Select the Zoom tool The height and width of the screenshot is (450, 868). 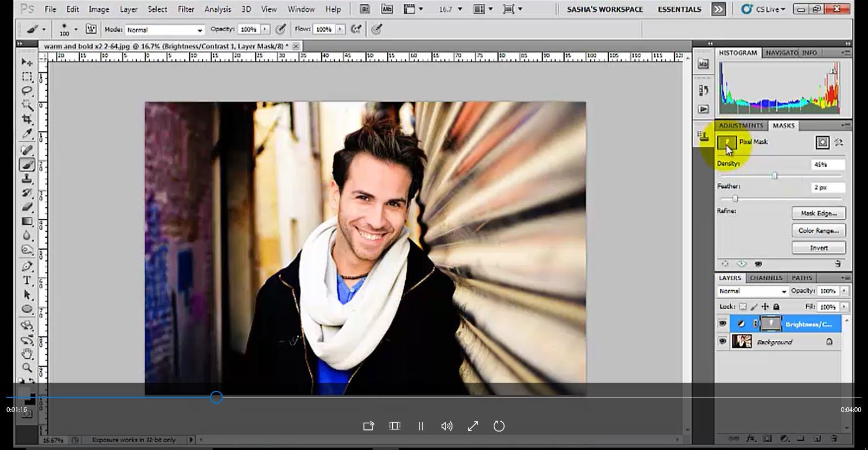coord(27,368)
